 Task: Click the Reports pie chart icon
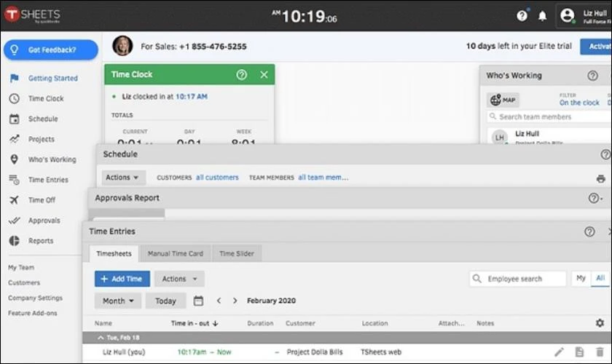pos(14,241)
